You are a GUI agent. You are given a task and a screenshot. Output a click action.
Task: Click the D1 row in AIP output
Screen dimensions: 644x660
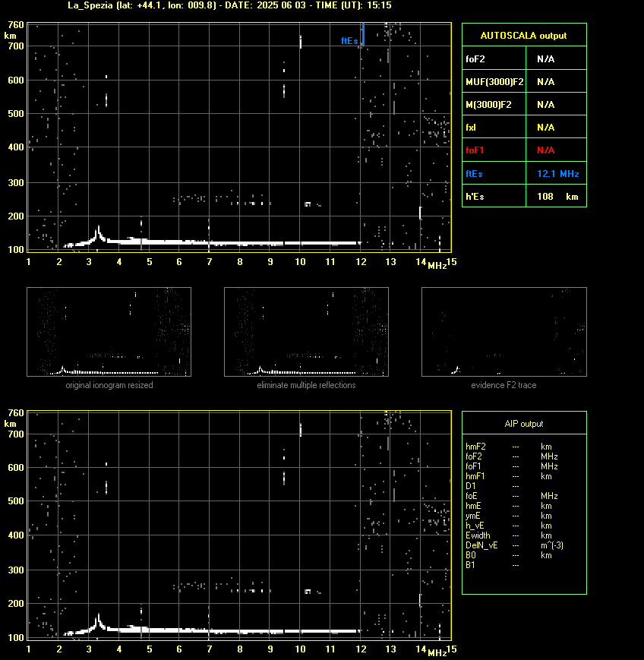click(492, 486)
